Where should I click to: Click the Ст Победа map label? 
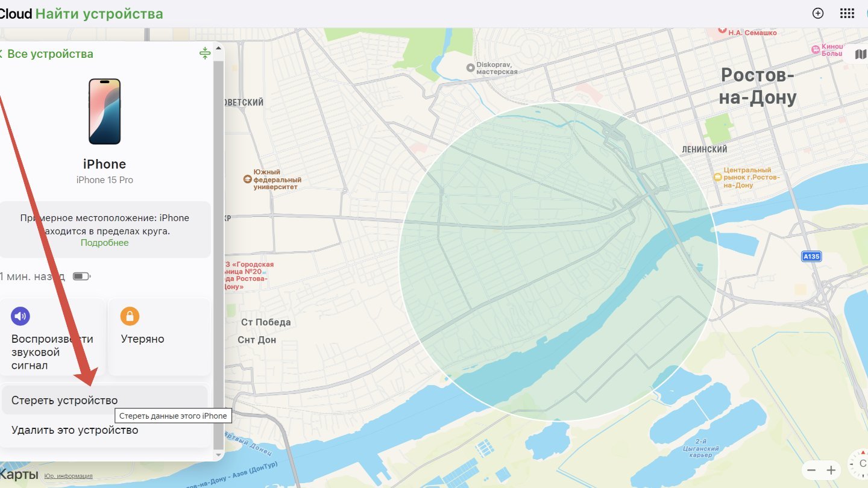coord(266,322)
